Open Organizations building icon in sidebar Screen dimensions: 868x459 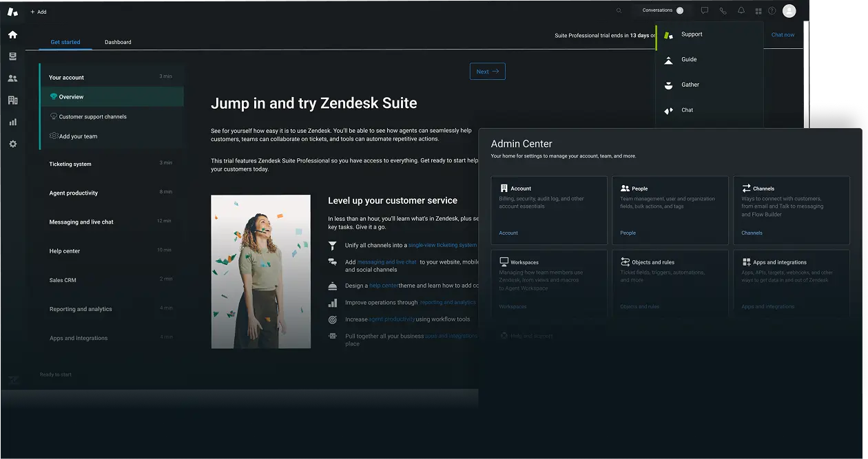coord(12,100)
